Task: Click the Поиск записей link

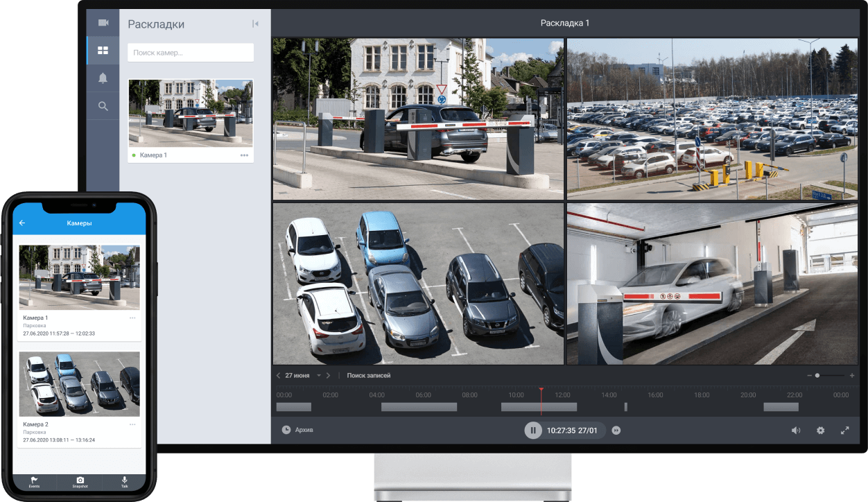Action: click(369, 375)
